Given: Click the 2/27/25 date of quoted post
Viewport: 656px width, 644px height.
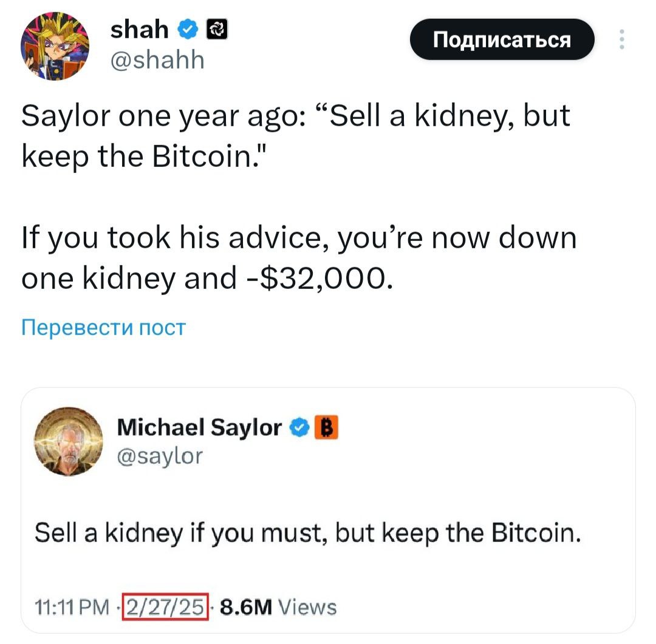Looking at the screenshot, I should pos(165,606).
